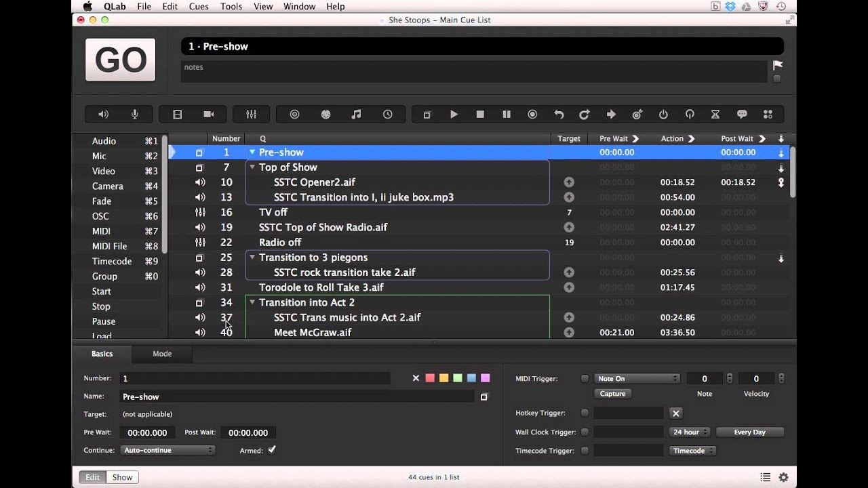Clear the cue color with X
Viewport: 868px width, 488px height.
416,378
